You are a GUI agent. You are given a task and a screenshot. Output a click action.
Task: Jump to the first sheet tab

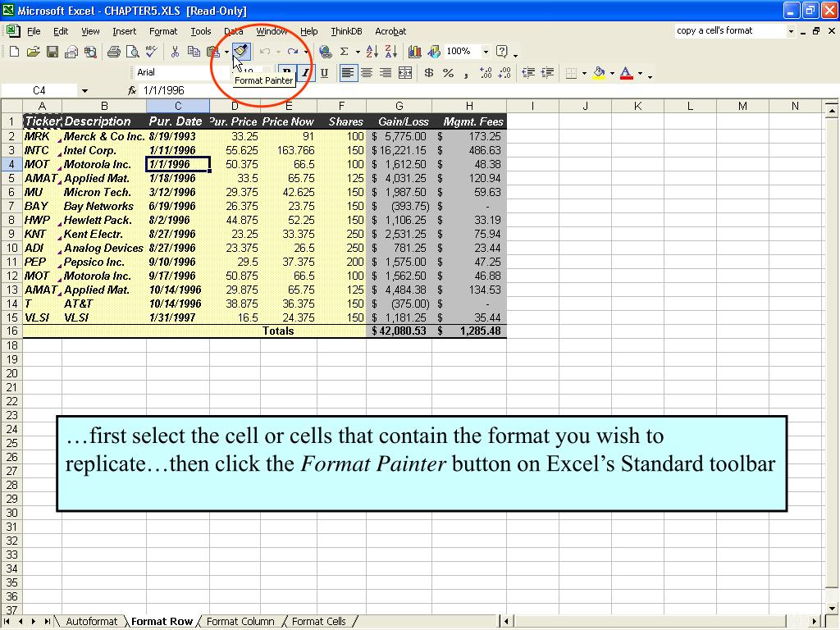(7, 622)
